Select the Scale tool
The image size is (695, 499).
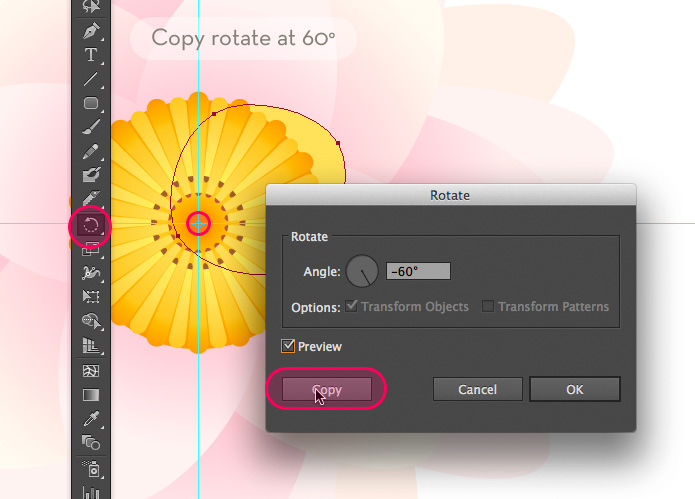[x=91, y=250]
